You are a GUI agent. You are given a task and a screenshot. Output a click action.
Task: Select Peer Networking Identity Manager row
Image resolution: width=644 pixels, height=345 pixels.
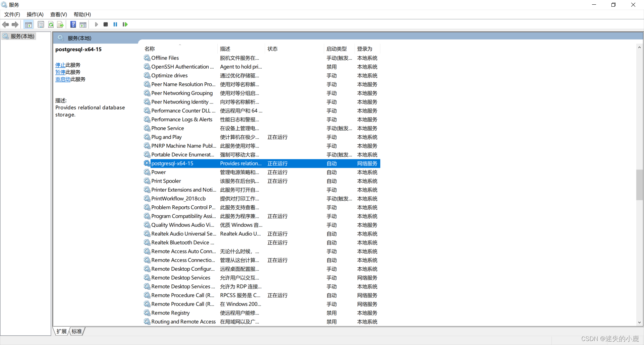(262, 102)
